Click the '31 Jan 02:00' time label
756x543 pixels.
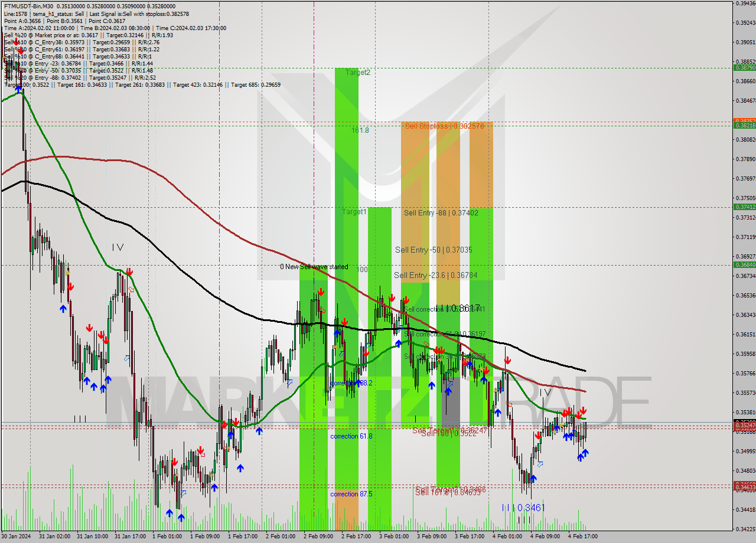(x=54, y=537)
